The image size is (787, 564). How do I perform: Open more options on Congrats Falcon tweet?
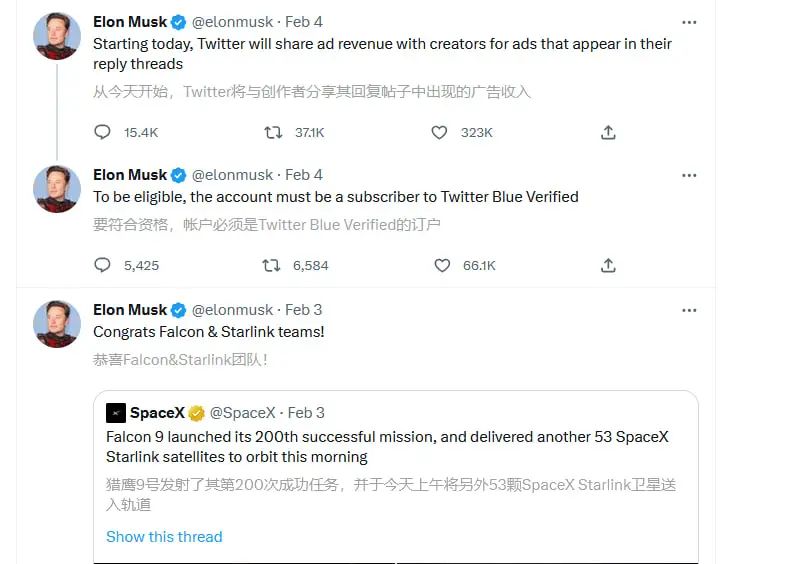pos(689,310)
